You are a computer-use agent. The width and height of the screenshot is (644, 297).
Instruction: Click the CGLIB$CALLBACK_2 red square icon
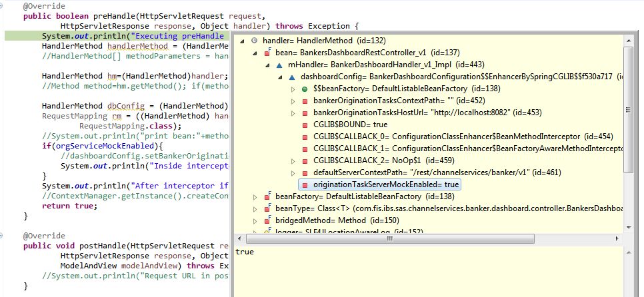coord(305,160)
